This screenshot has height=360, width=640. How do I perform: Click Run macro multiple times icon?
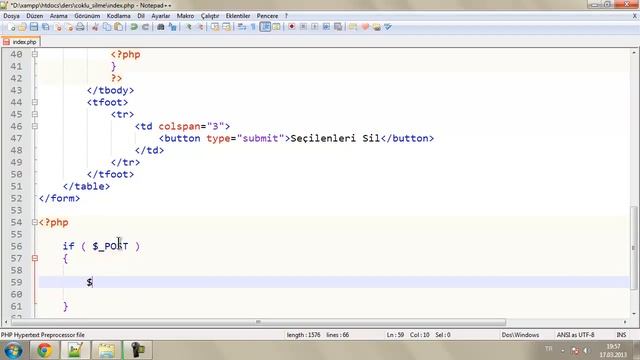326,27
